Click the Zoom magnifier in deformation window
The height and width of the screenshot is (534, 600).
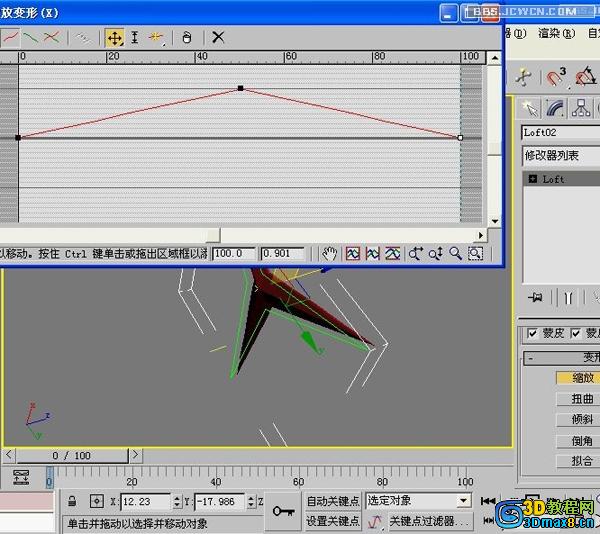click(x=456, y=254)
